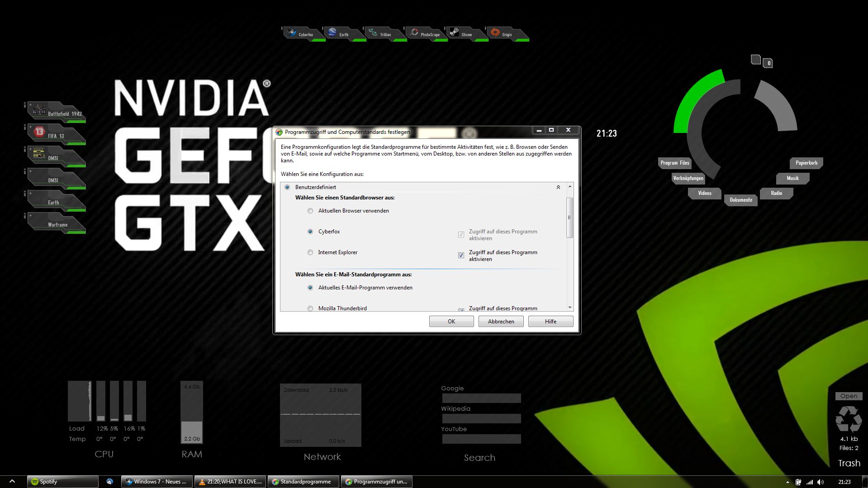Click the scroll up arrow in the dialog list

click(570, 186)
